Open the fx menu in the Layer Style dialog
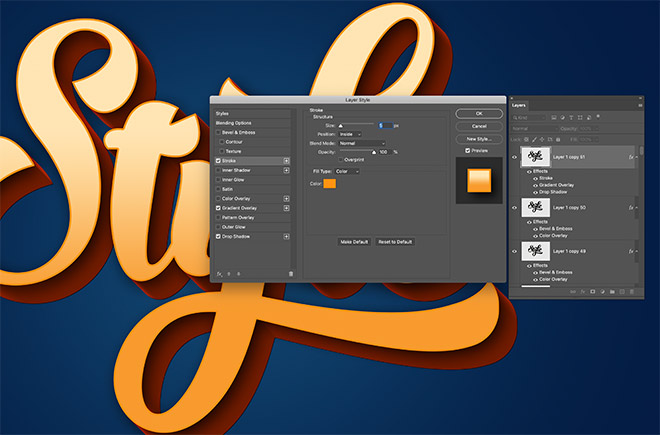Viewport: 660px width, 435px height. [x=219, y=273]
